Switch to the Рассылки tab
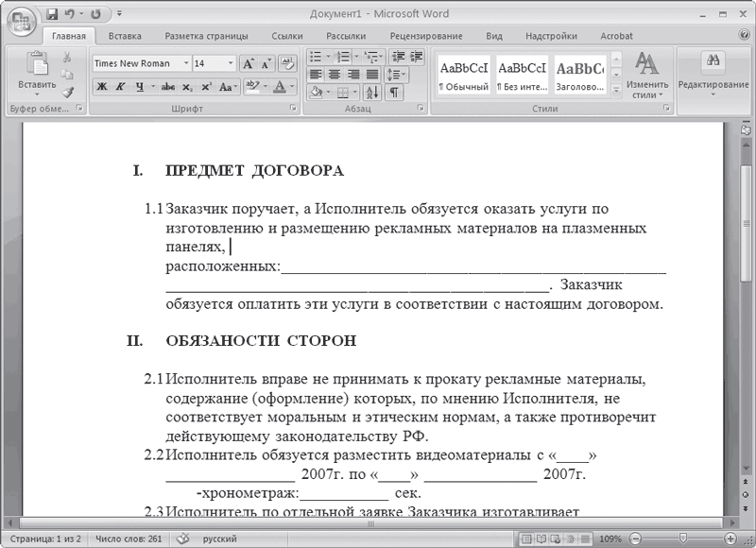756x548 pixels. click(x=346, y=36)
